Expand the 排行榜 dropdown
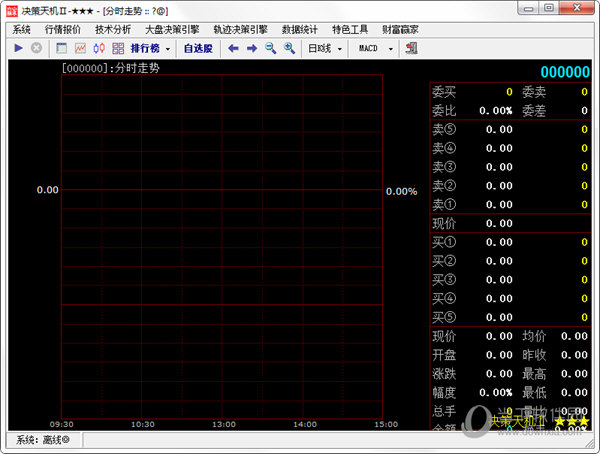Screen dimensions: 600x454 pyautogui.click(x=167, y=48)
